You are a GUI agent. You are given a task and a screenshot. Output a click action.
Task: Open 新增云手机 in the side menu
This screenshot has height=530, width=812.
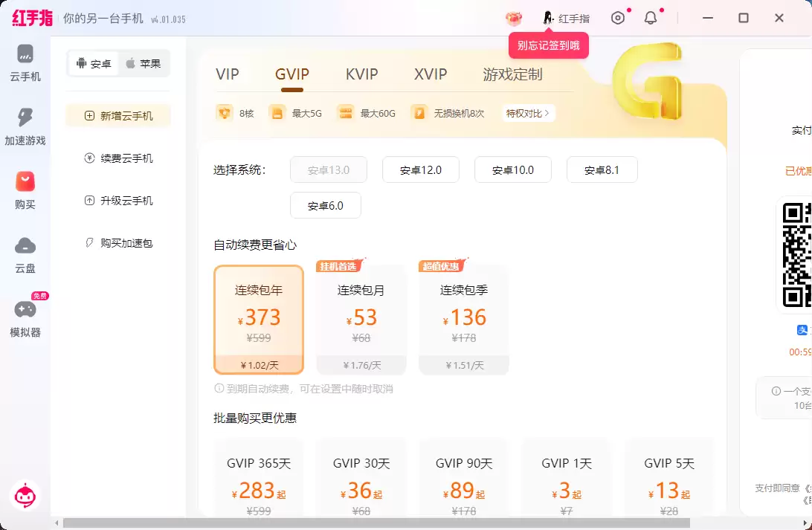click(x=118, y=115)
